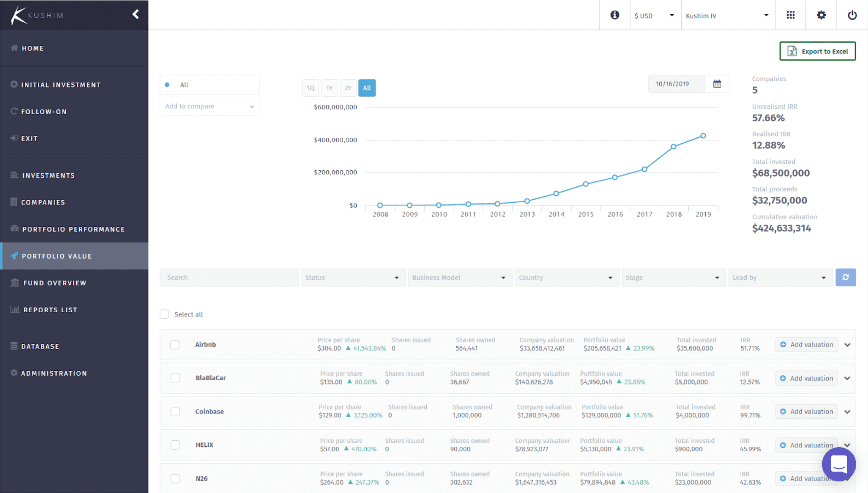
Task: Click Add valuation for BlaBlaCar
Action: (x=806, y=378)
